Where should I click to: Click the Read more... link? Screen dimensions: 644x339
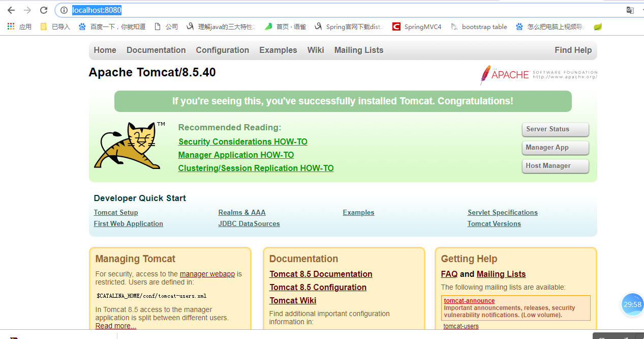116,326
